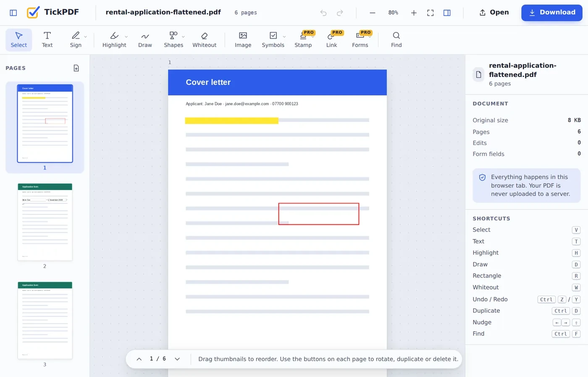Select page 2 thumbnail
This screenshot has width=588, height=377.
coord(45,222)
